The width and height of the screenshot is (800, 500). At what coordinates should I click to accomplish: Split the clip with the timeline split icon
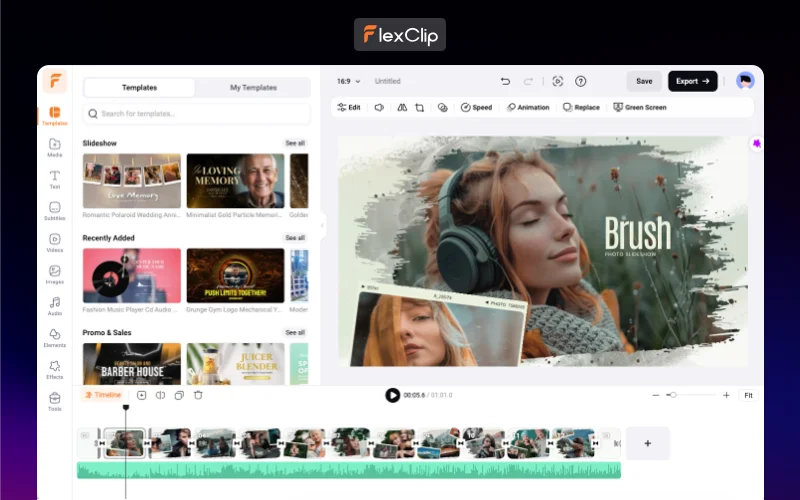pyautogui.click(x=160, y=395)
